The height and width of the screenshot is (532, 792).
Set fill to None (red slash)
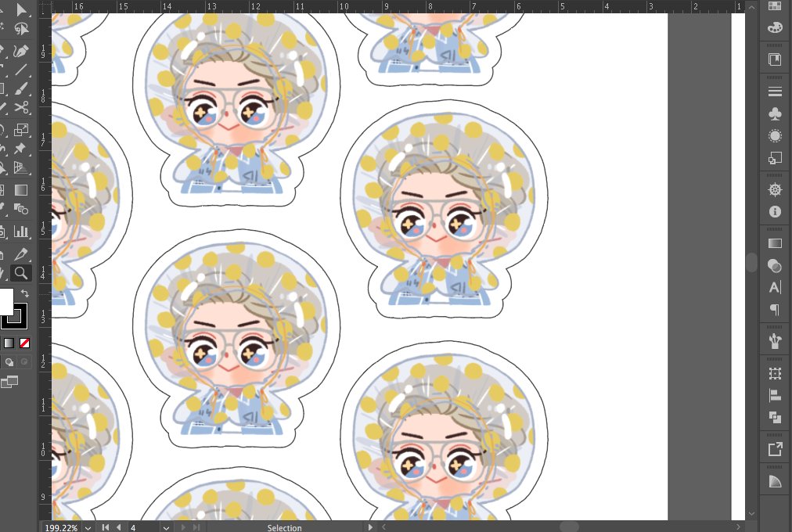(24, 343)
